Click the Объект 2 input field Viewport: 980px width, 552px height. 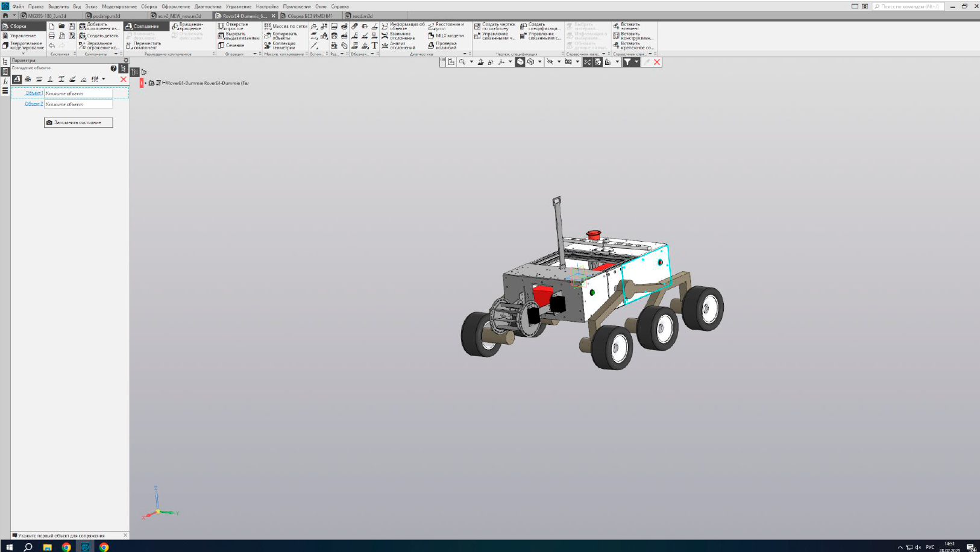click(78, 104)
